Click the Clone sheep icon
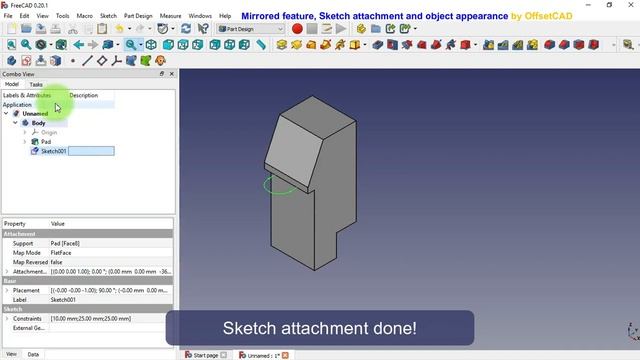 tap(160, 61)
